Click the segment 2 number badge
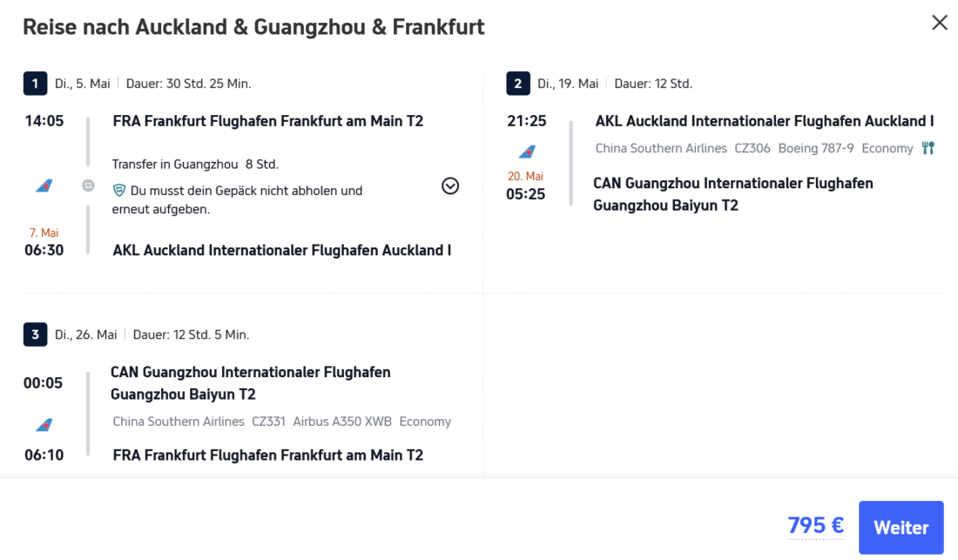The width and height of the screenshot is (958, 560). click(517, 84)
